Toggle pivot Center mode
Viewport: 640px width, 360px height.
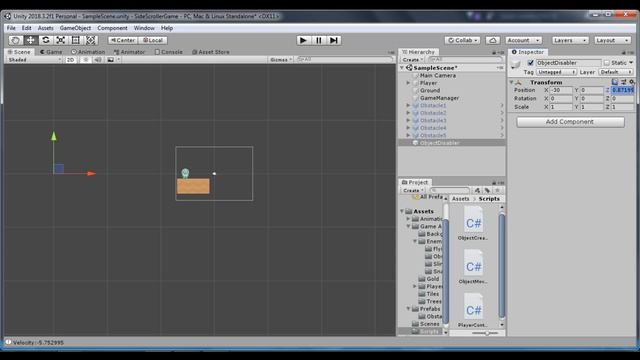(123, 40)
